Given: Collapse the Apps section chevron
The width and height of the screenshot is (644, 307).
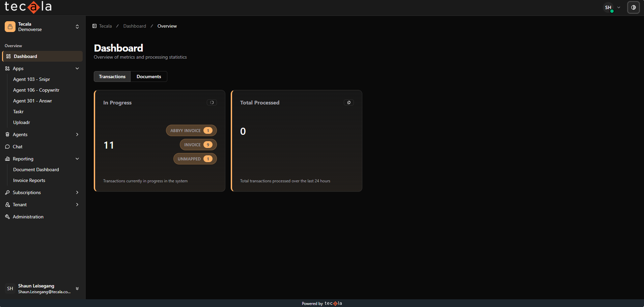Looking at the screenshot, I should 77,68.
